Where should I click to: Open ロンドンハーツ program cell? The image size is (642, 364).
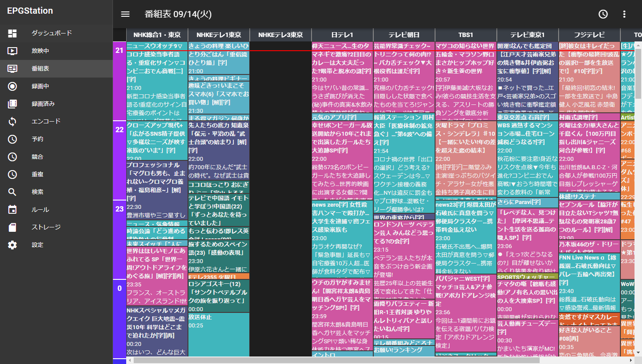click(404, 260)
